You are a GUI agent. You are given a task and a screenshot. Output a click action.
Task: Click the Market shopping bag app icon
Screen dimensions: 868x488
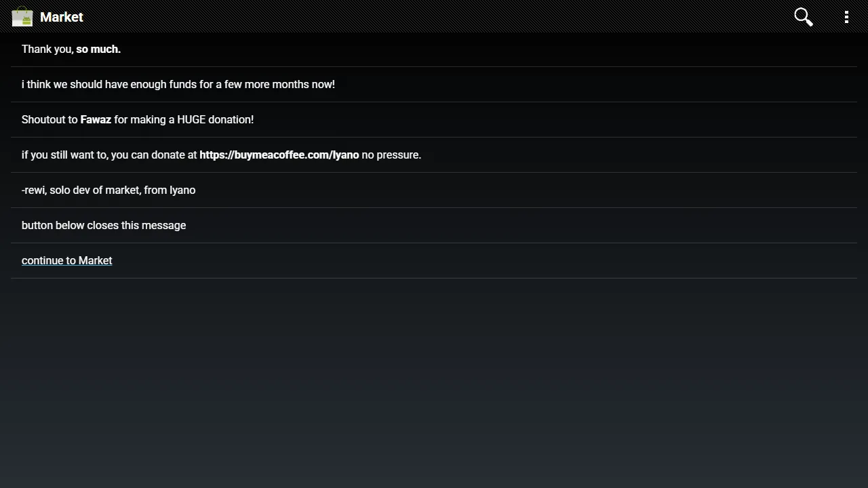pyautogui.click(x=22, y=17)
